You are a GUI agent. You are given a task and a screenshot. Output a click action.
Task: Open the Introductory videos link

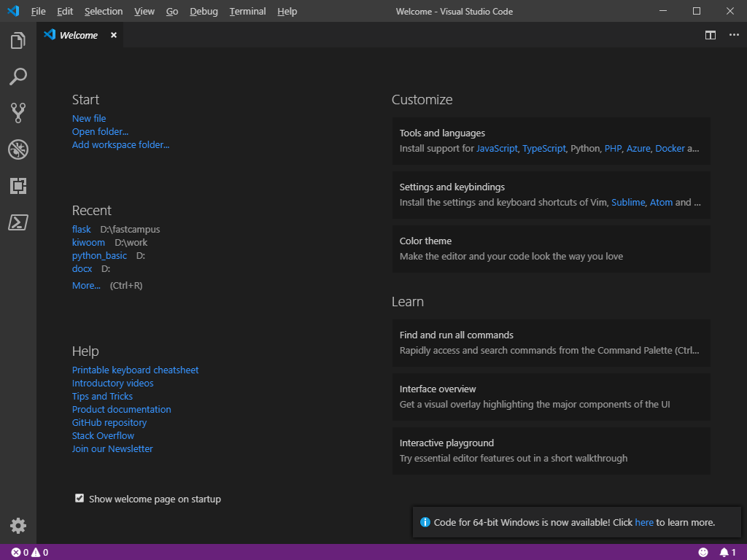pos(112,384)
